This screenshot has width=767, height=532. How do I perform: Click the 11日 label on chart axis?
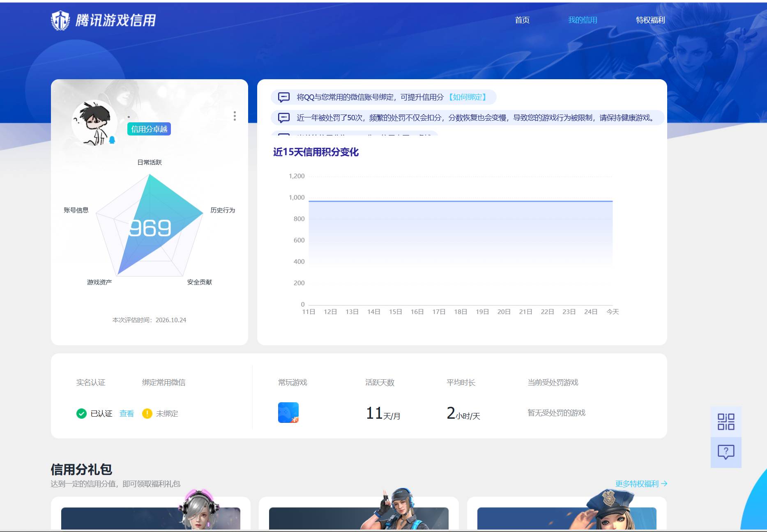pyautogui.click(x=309, y=312)
